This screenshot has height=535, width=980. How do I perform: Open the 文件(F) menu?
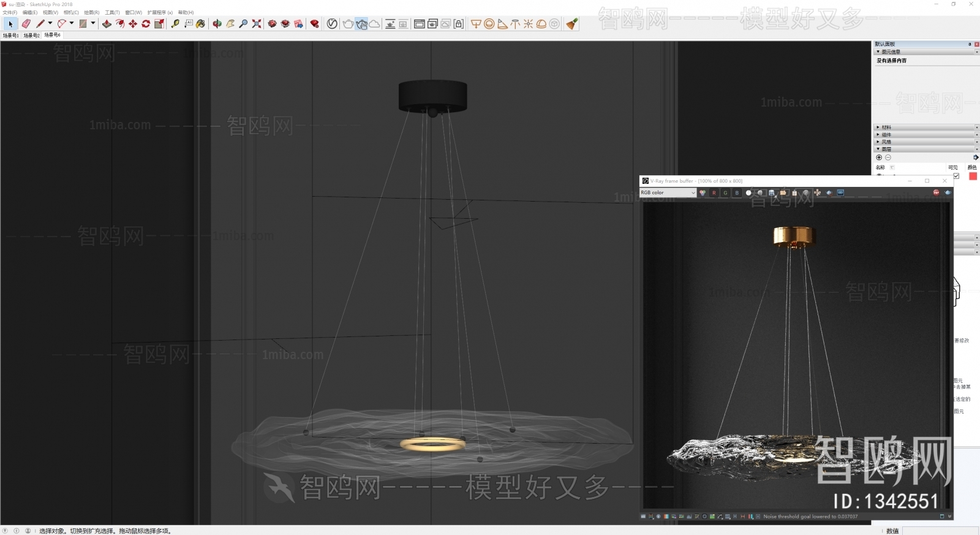point(10,12)
